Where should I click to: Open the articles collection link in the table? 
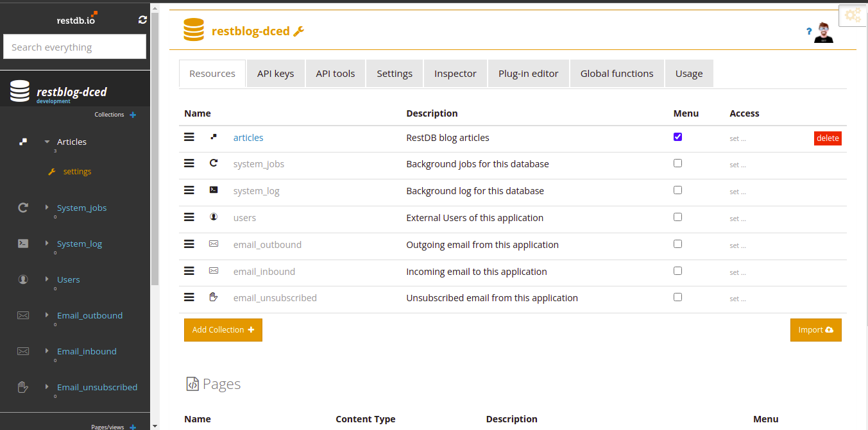(x=248, y=138)
